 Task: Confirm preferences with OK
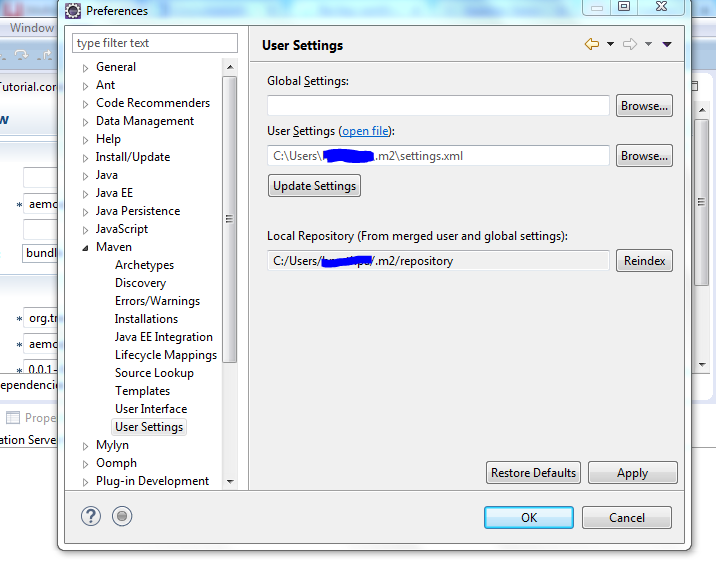(x=529, y=518)
